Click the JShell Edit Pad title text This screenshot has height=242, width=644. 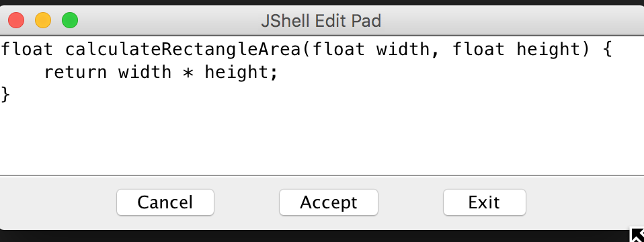[x=321, y=21]
